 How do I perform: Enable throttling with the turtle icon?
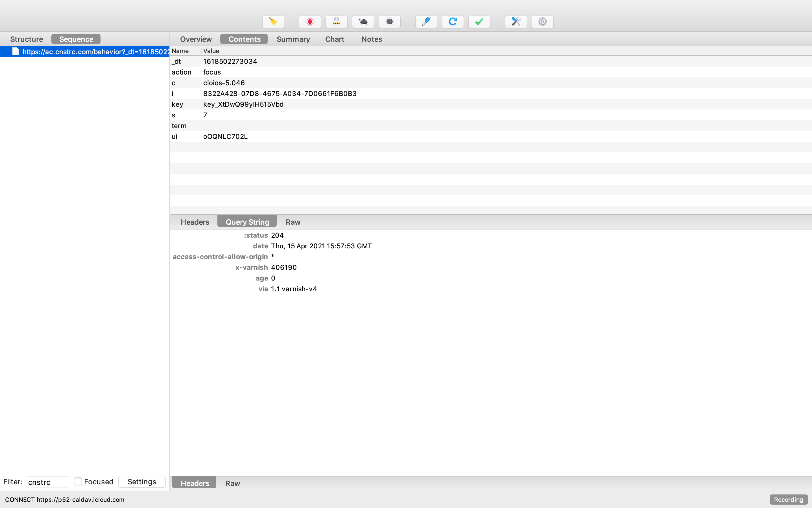(x=363, y=22)
